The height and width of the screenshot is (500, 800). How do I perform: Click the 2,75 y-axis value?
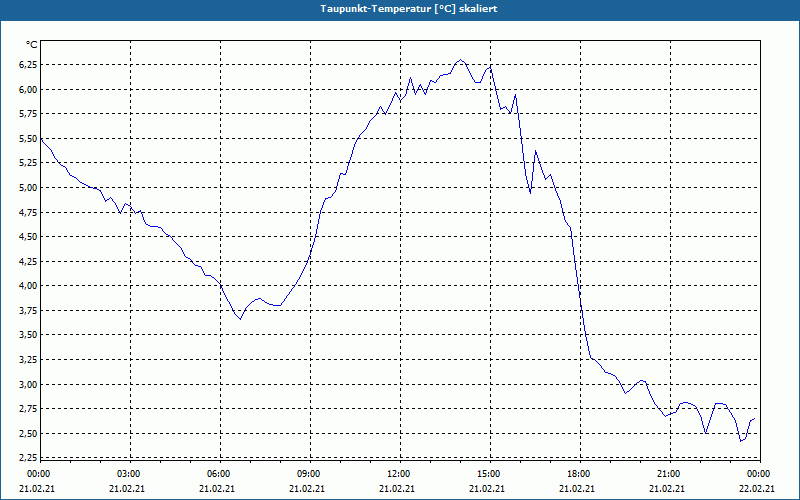click(28, 409)
